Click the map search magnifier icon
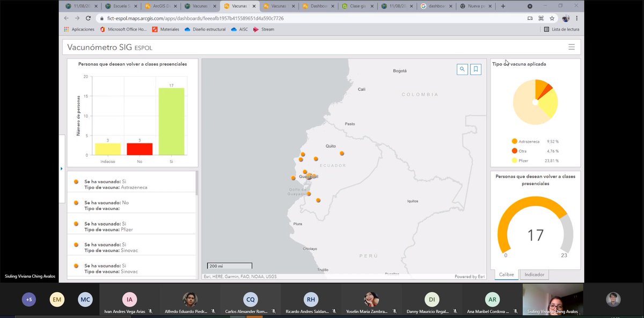This screenshot has width=644, height=318. pos(462,69)
